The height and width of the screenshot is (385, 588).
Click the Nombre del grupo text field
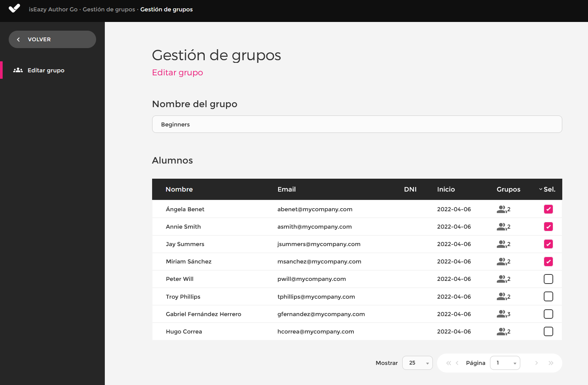[x=357, y=125]
